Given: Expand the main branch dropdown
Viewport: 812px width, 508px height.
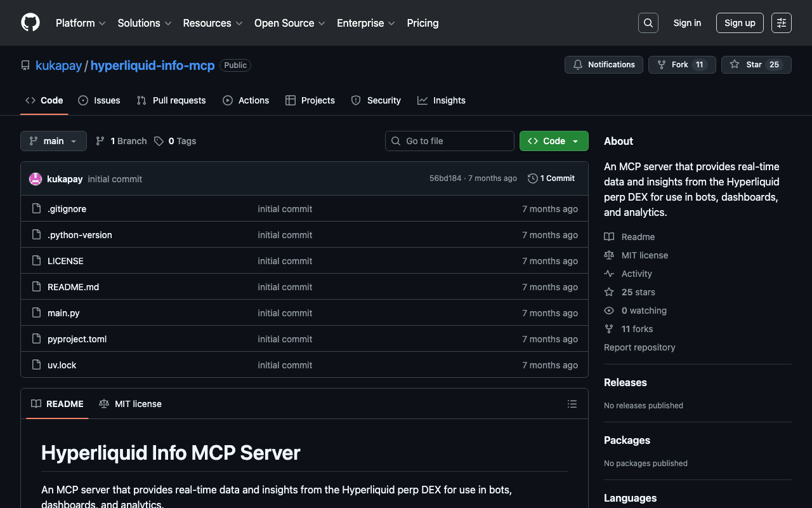Looking at the screenshot, I should 53,141.
